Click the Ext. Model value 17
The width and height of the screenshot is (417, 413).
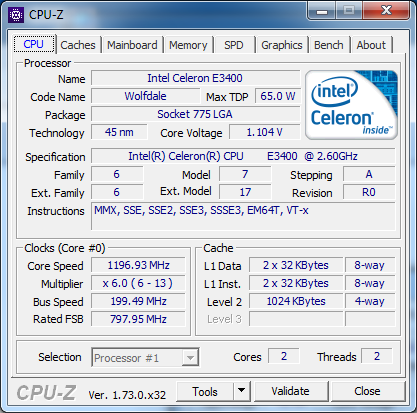245,192
